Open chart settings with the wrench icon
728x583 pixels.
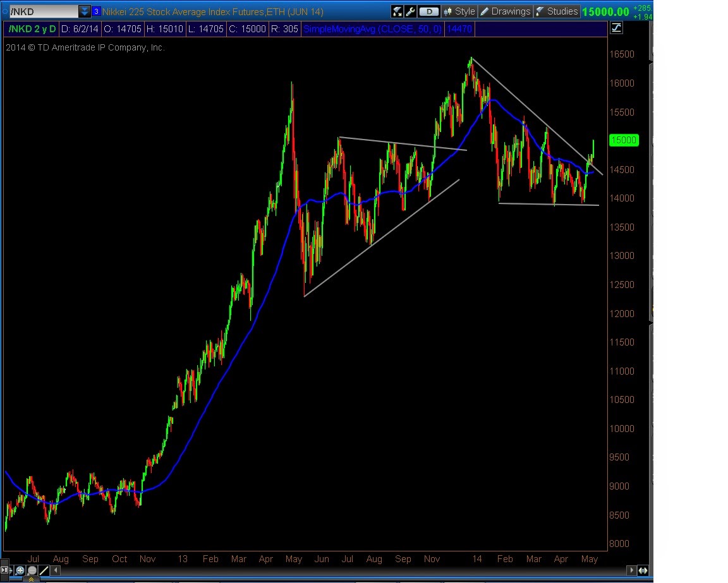pos(411,11)
